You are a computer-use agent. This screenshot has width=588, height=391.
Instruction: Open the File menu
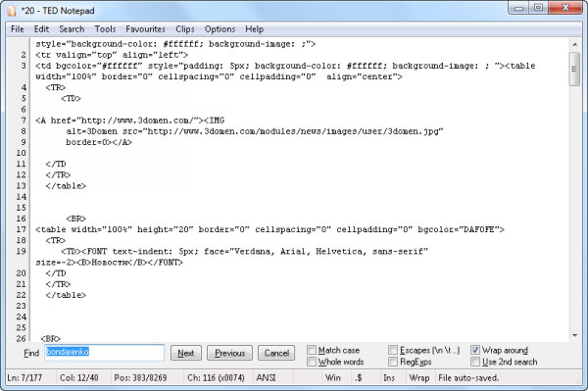[18, 29]
